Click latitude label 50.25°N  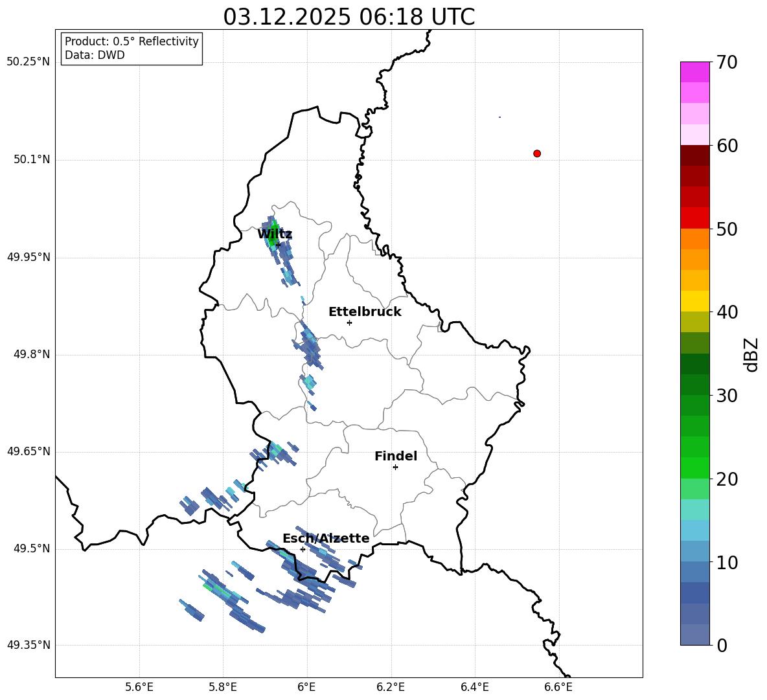[29, 62]
